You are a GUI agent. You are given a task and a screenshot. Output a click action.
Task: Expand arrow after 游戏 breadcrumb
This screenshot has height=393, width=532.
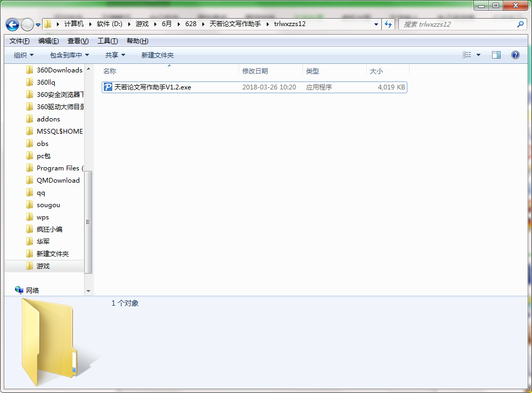point(155,24)
